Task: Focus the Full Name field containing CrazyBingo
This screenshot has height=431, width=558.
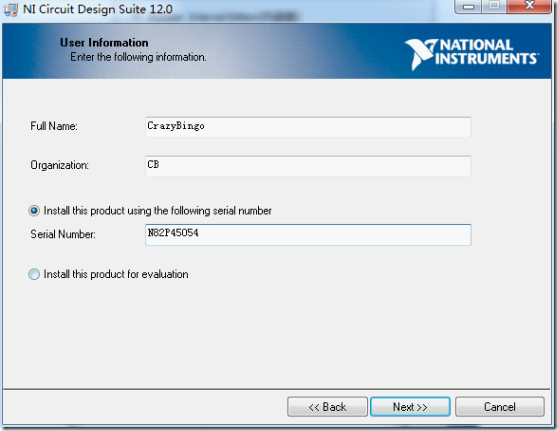Action: coord(308,127)
